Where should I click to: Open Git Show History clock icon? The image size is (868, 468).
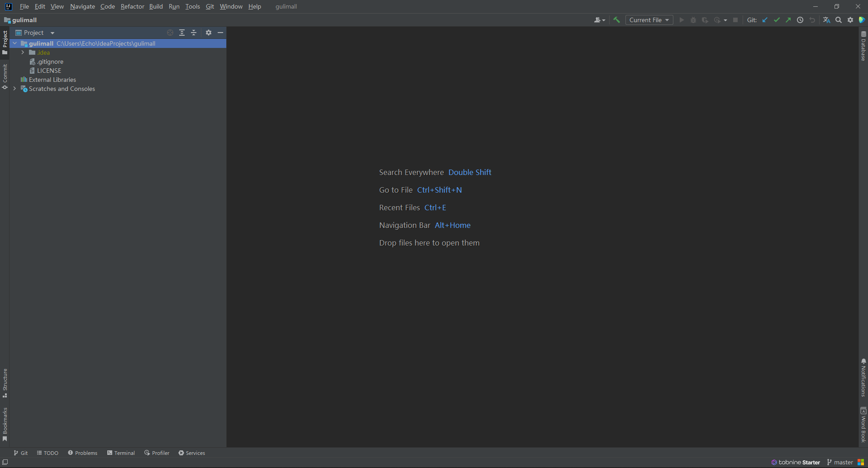(800, 20)
